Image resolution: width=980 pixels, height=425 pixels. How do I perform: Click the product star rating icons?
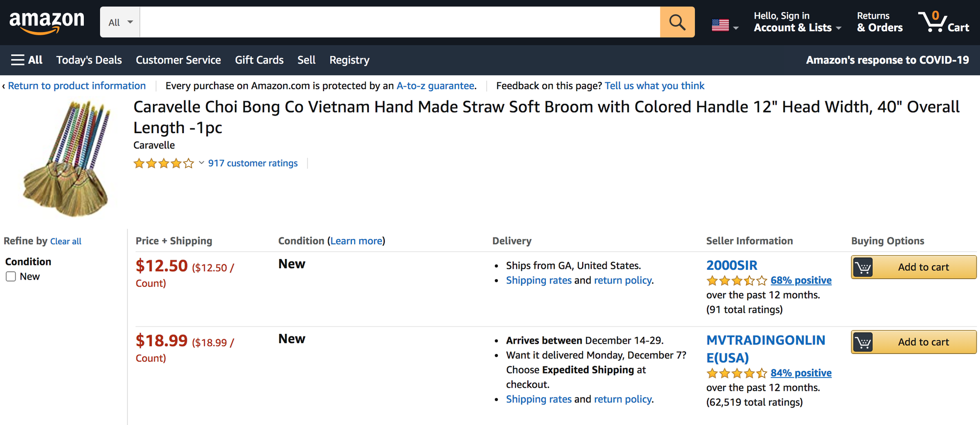[x=164, y=163]
